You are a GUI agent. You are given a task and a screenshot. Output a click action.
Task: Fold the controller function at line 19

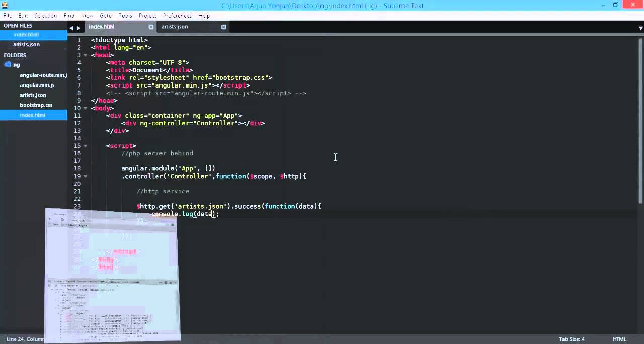[86, 176]
